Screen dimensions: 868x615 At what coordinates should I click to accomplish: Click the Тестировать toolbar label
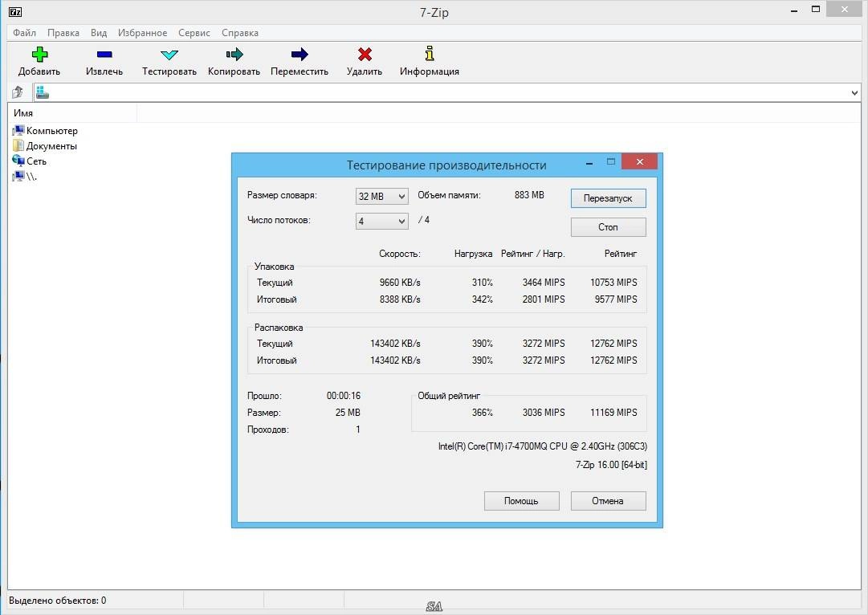tap(169, 71)
